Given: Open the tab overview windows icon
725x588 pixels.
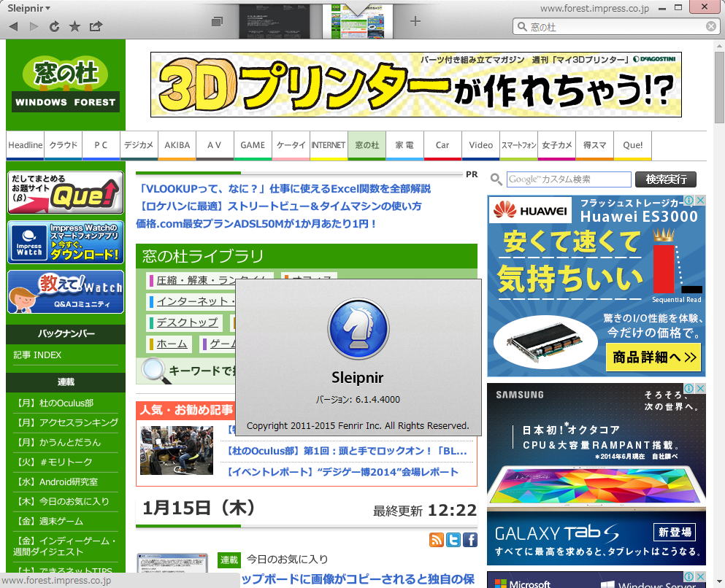Looking at the screenshot, I should pos(217,21).
